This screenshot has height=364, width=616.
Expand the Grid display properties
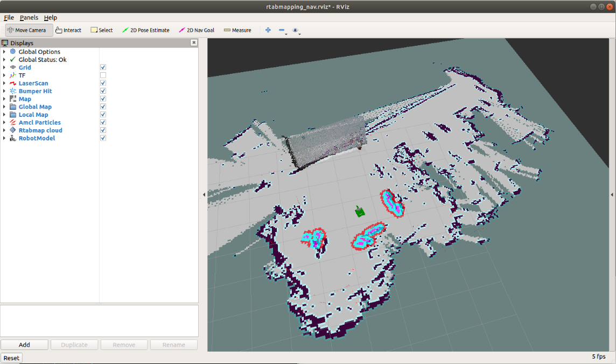pyautogui.click(x=4, y=67)
